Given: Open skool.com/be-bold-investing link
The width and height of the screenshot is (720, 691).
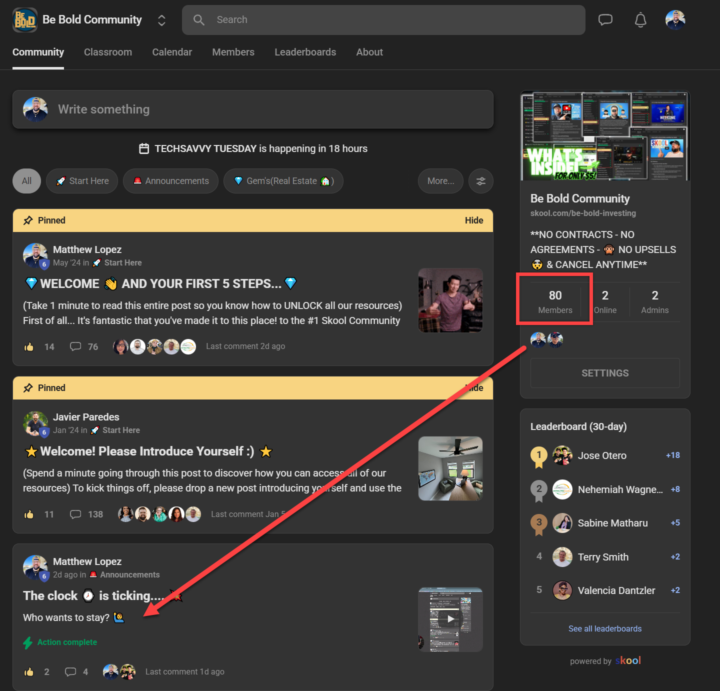Looking at the screenshot, I should [x=583, y=213].
